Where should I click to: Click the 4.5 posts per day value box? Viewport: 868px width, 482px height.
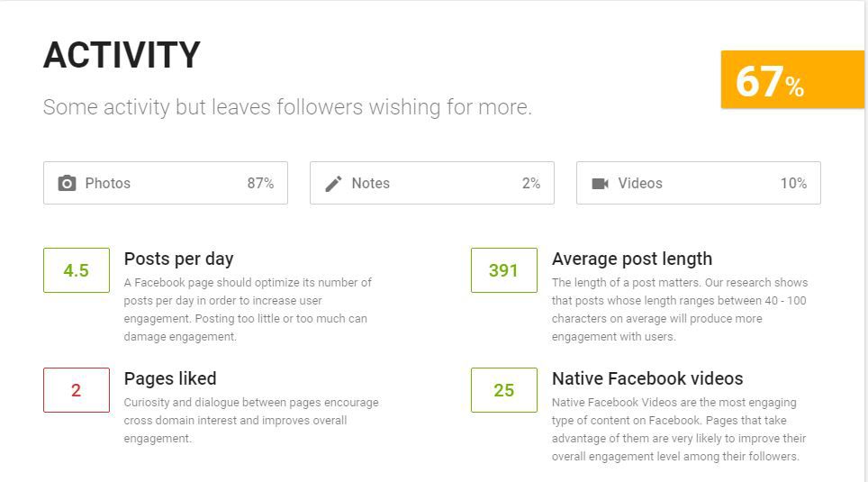(x=77, y=270)
